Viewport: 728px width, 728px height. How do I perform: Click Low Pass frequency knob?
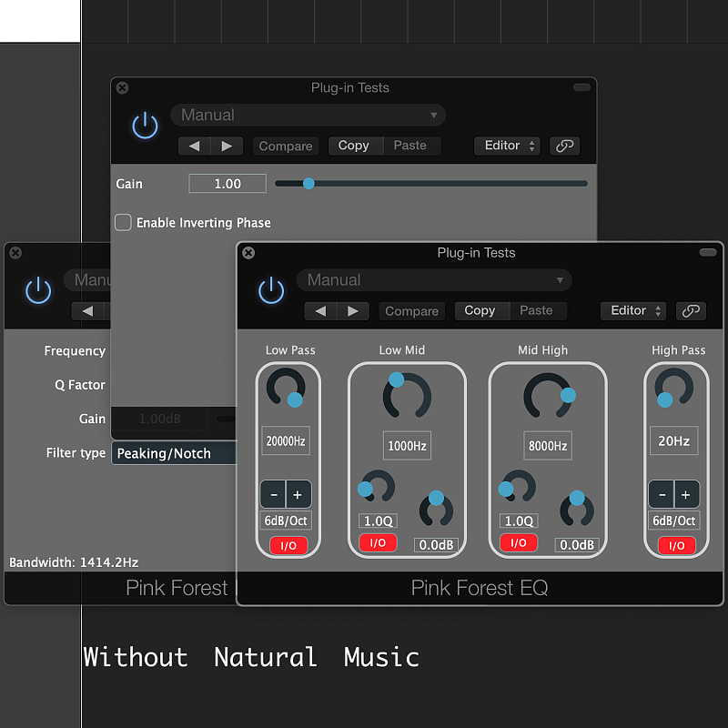(286, 388)
